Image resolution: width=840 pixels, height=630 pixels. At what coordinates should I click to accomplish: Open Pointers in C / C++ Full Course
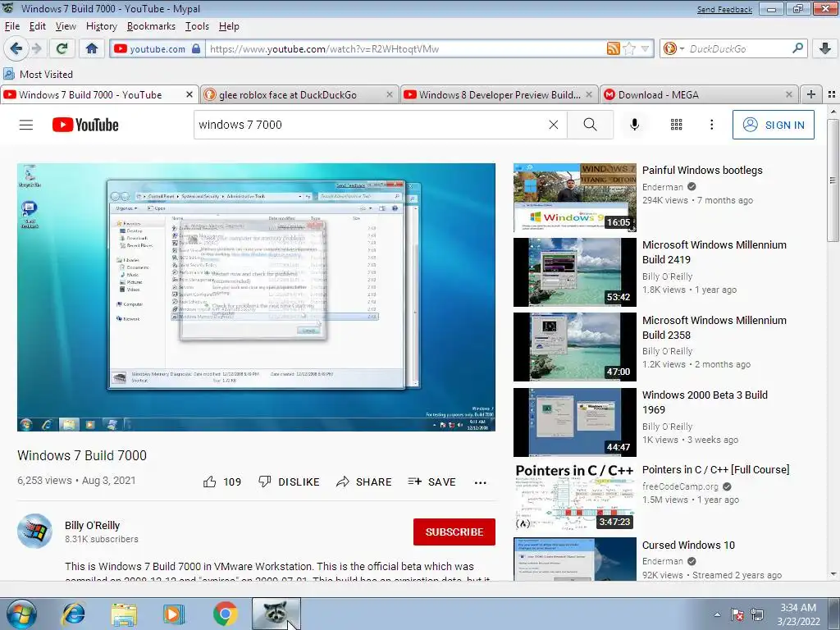tap(715, 470)
